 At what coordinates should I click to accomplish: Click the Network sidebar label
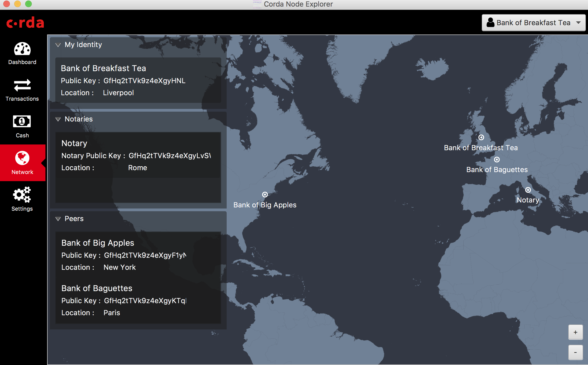[22, 172]
